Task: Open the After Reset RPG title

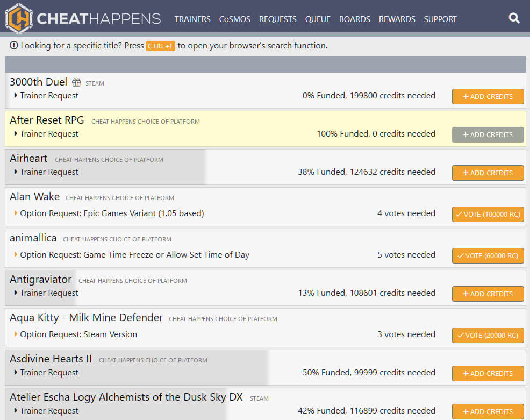Action: 47,120
